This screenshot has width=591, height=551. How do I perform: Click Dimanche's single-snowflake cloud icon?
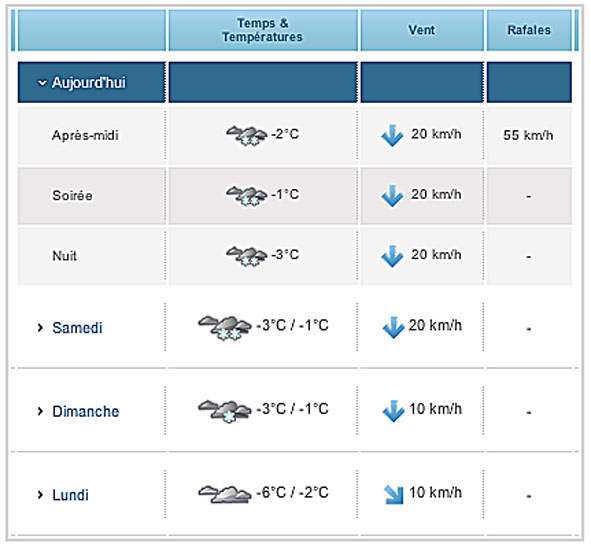(225, 411)
